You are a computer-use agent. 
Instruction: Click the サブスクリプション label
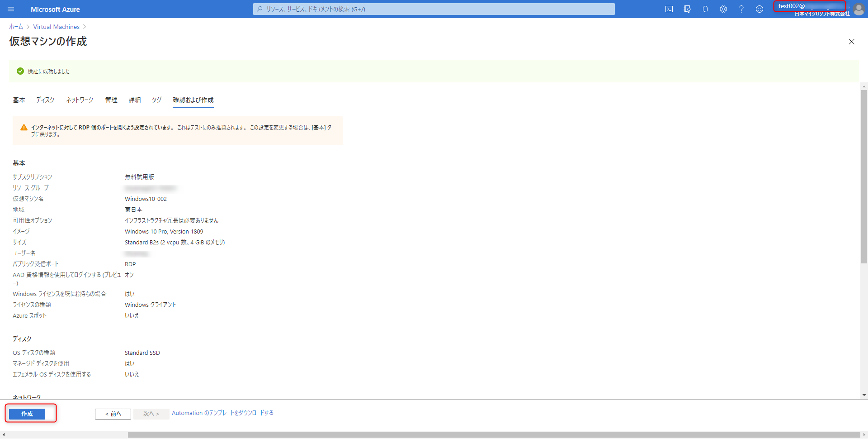32,177
